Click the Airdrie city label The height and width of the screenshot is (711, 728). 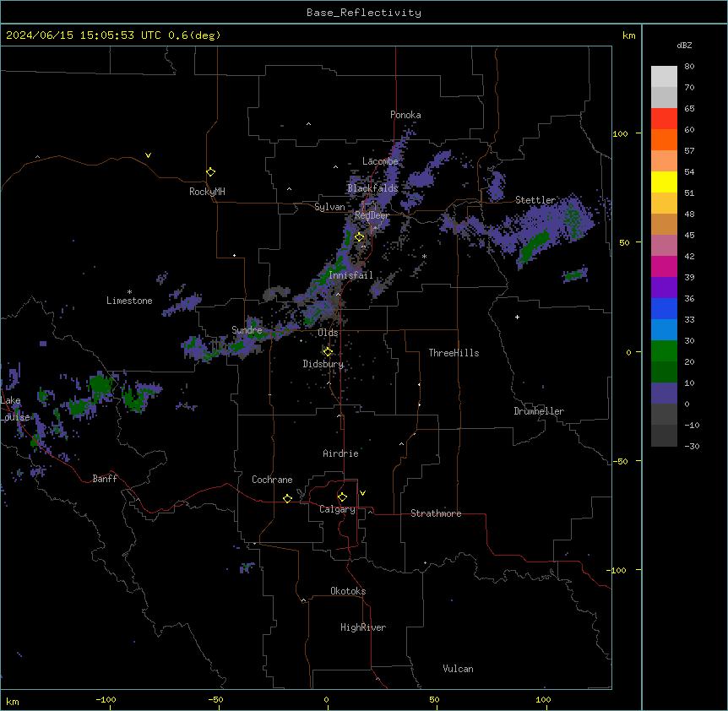[340, 453]
